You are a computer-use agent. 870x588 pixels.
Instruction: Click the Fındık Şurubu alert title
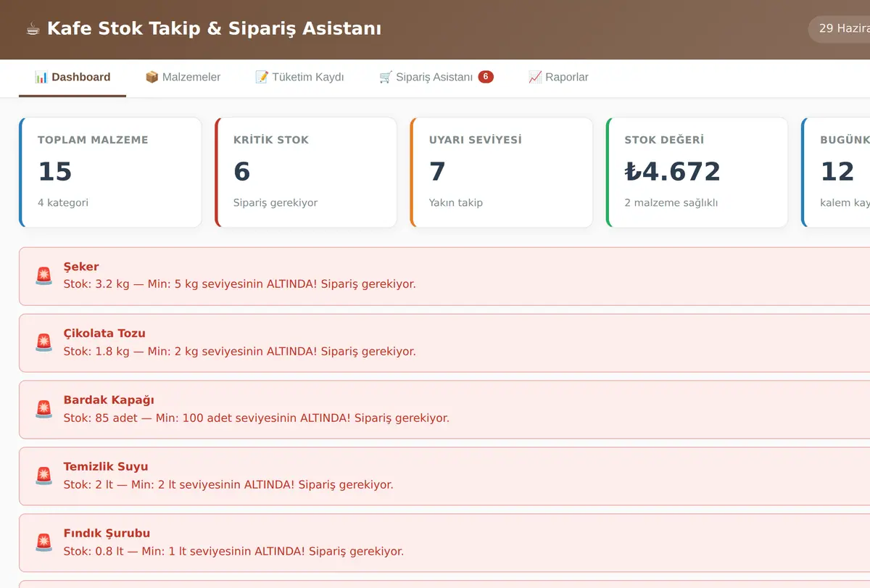pyautogui.click(x=107, y=534)
